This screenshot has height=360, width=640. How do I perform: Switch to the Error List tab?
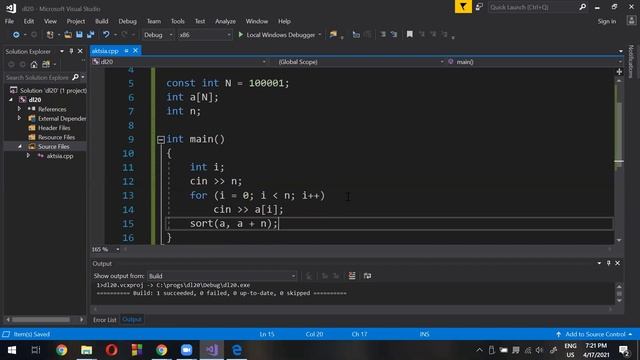tap(104, 320)
